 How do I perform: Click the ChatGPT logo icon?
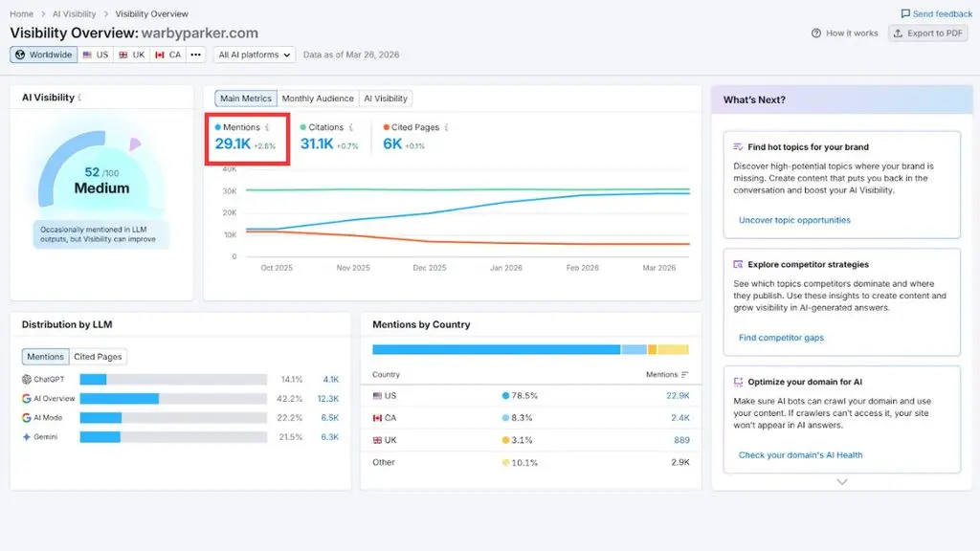[26, 379]
